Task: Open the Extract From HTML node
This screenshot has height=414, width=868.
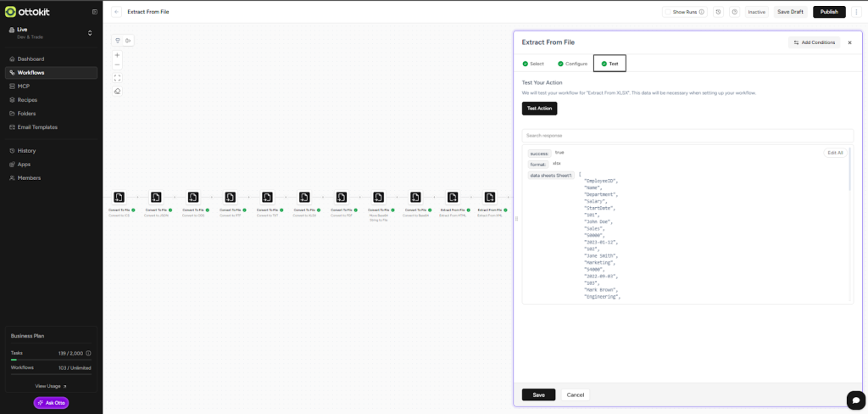Action: point(453,197)
